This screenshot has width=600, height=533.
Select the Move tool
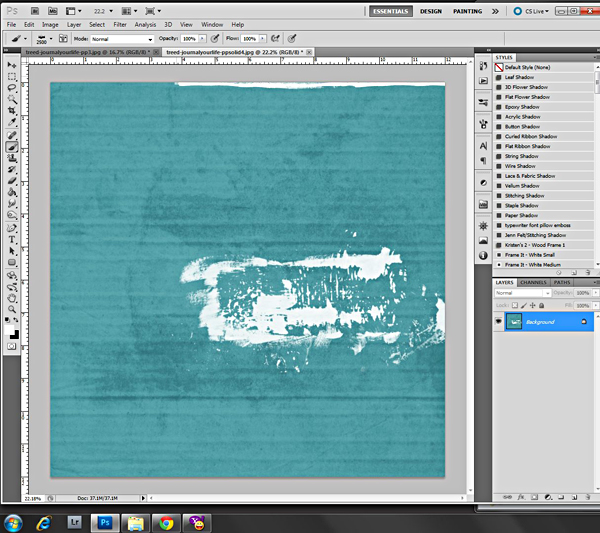(12, 65)
